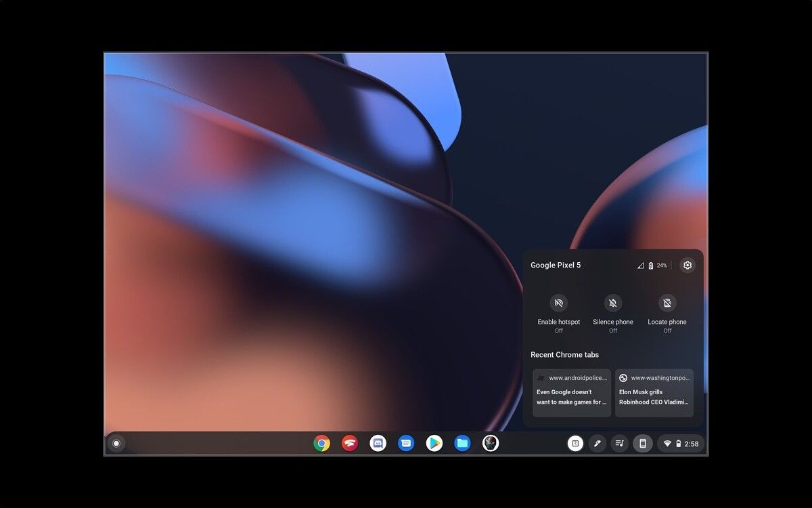Open stylus tools pen icon

point(597,444)
